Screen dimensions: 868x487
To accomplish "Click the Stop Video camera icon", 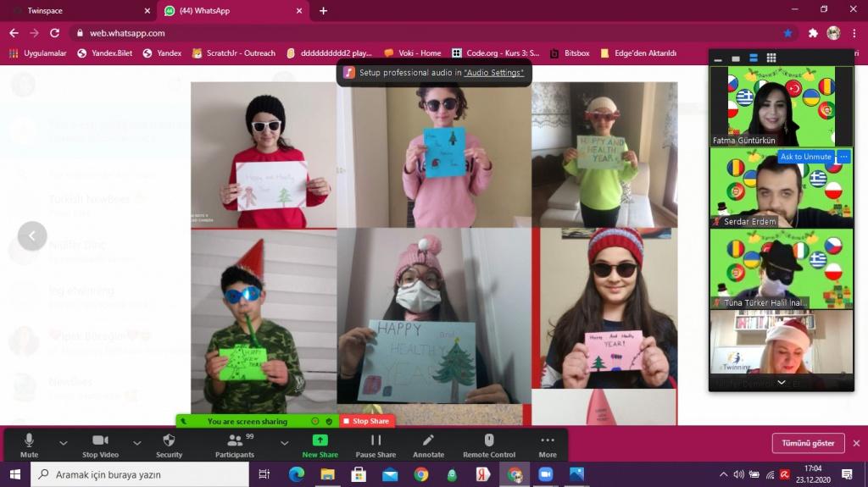I will (x=100, y=445).
